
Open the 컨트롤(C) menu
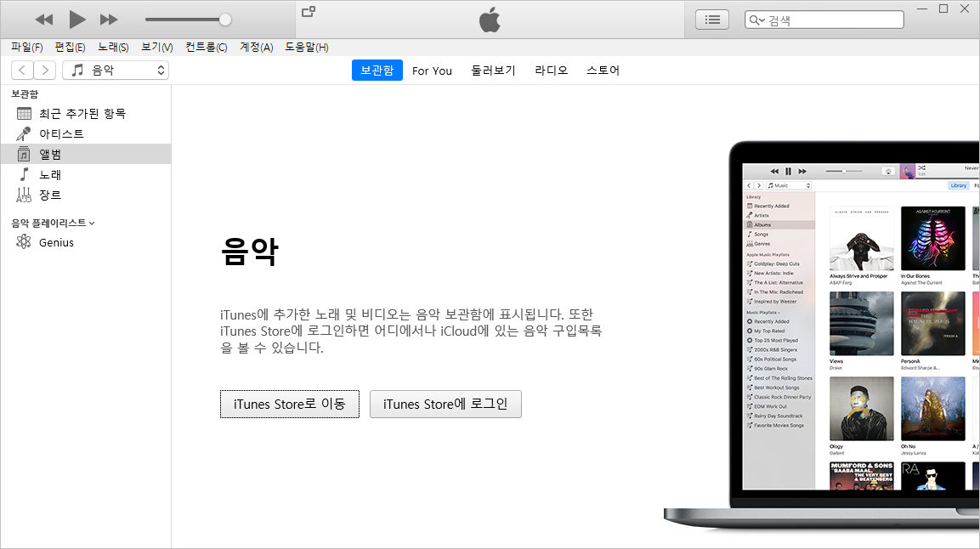pos(207,47)
